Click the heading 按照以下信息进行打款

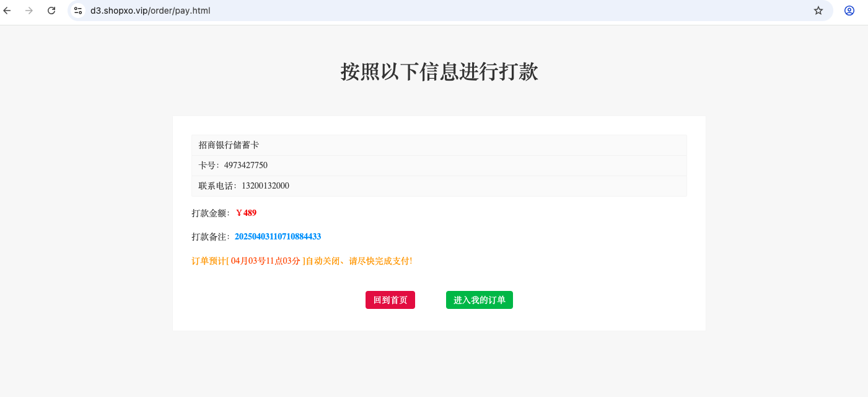click(x=439, y=72)
